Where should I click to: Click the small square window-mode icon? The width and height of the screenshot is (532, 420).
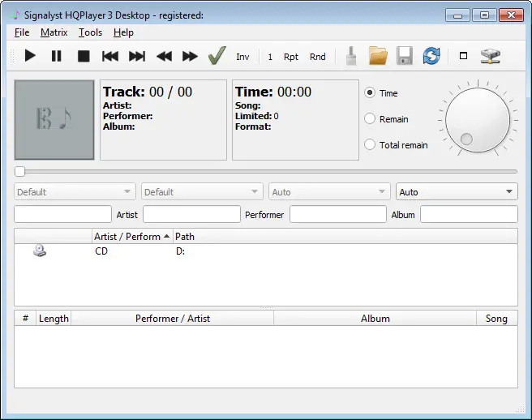click(463, 56)
